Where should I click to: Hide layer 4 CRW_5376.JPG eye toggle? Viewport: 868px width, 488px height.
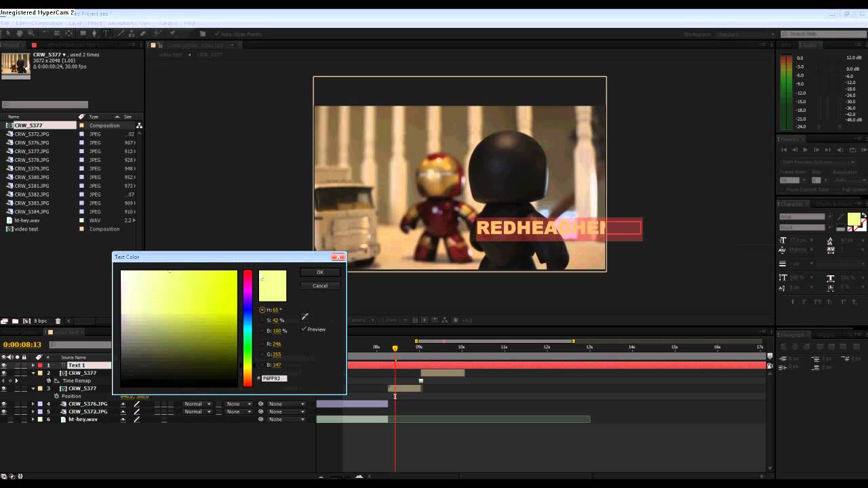(3, 404)
